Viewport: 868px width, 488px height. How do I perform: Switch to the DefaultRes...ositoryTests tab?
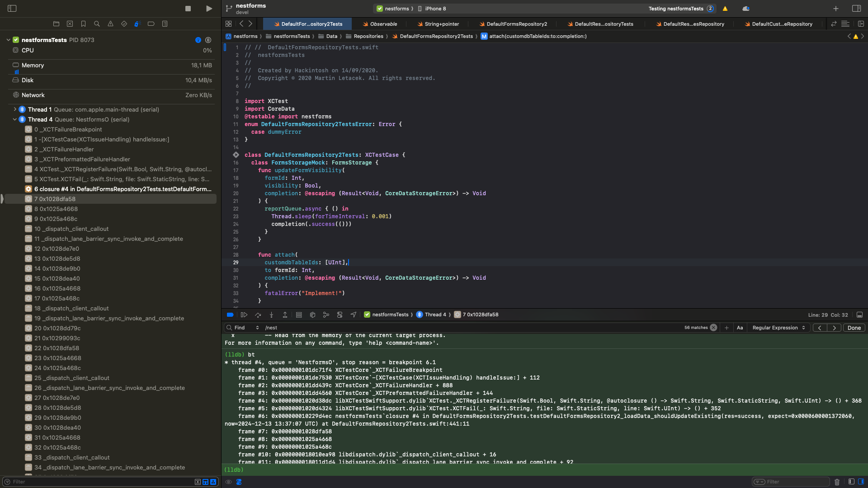point(600,24)
